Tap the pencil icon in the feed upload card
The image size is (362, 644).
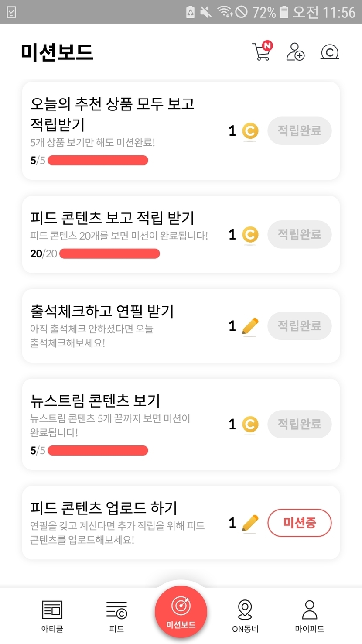point(250,523)
